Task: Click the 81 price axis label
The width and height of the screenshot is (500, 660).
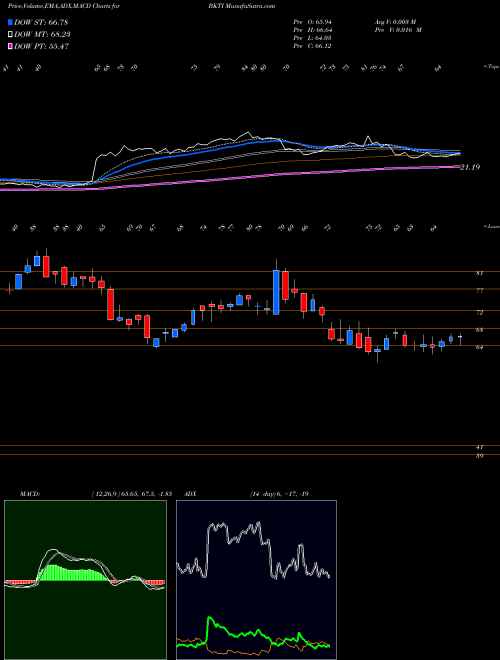Action: [479, 273]
